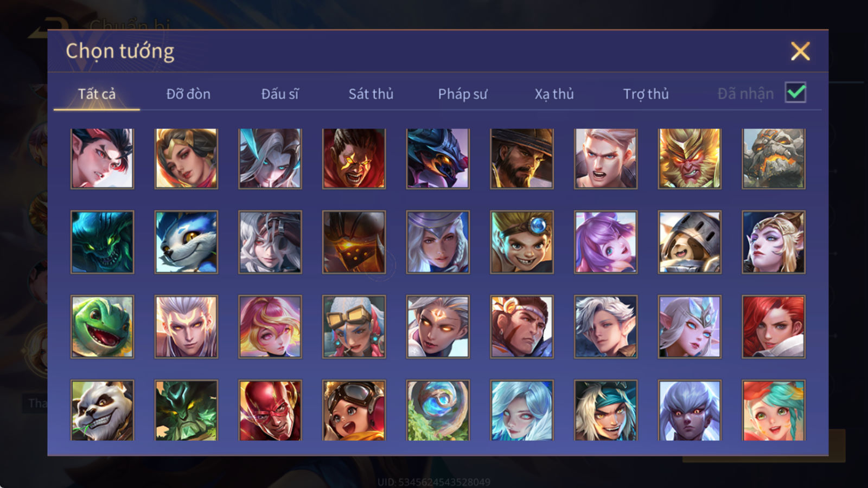Switch to the Pháp sư tab
868x488 pixels.
coord(463,94)
